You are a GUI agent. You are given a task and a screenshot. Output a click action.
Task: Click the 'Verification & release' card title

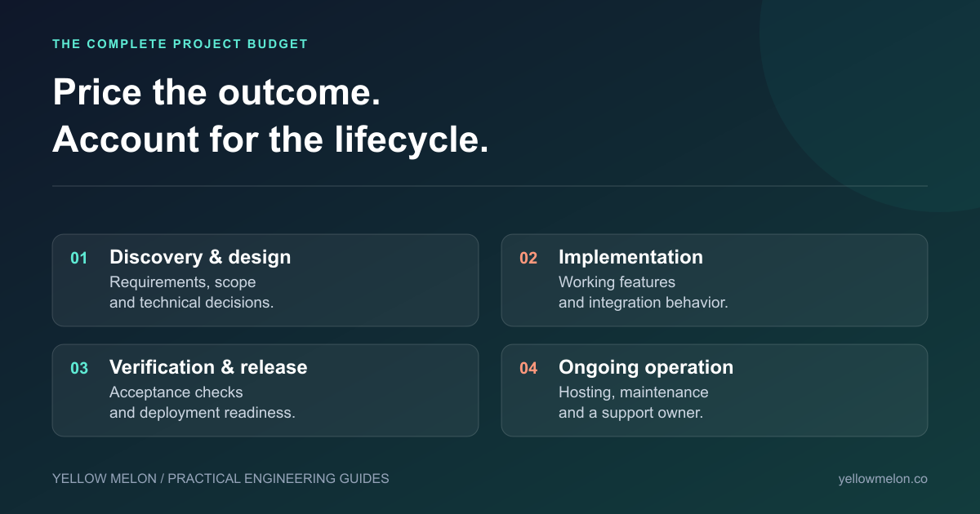click(208, 367)
